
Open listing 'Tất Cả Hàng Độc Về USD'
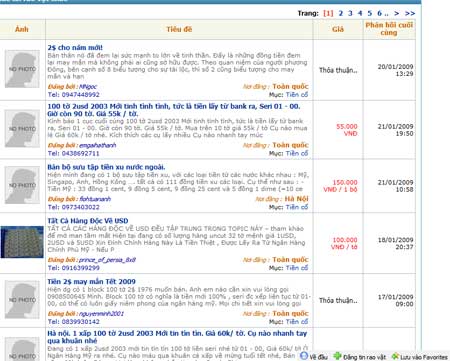click(x=88, y=221)
